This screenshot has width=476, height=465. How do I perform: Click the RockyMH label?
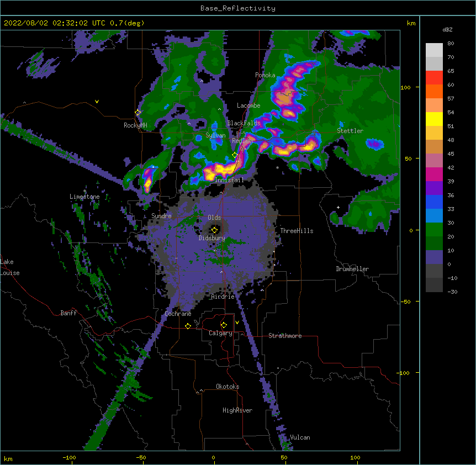pos(135,125)
